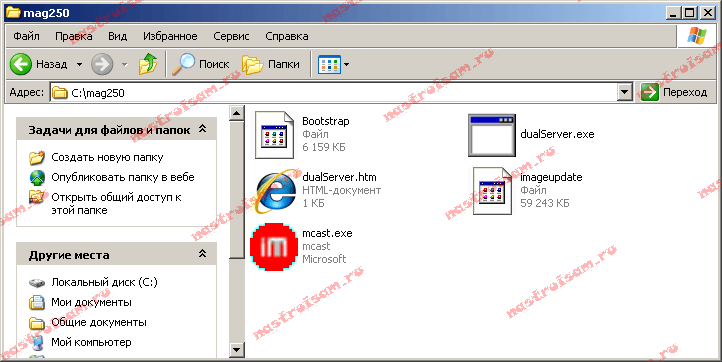Select the Bootstrap file icon
The image size is (722, 362).
pyautogui.click(x=274, y=134)
